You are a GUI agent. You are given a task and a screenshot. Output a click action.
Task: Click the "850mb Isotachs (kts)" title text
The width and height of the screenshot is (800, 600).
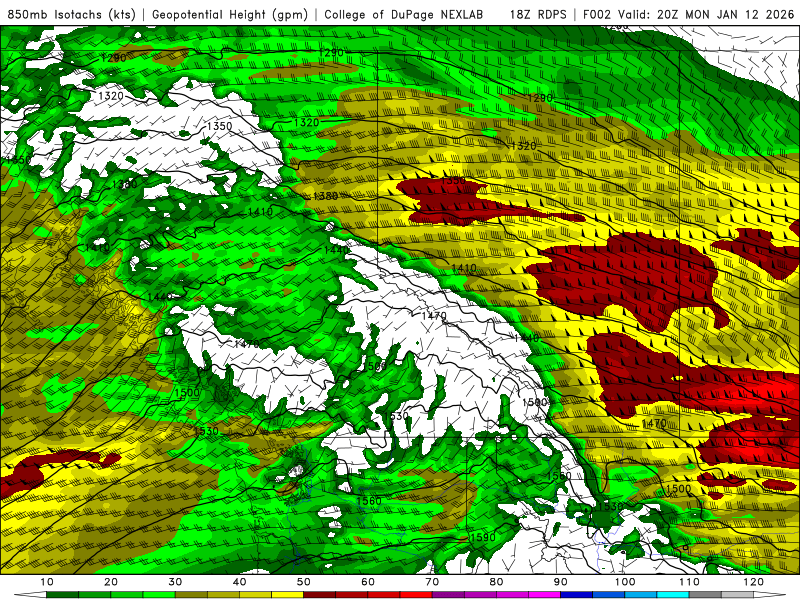[71, 15]
